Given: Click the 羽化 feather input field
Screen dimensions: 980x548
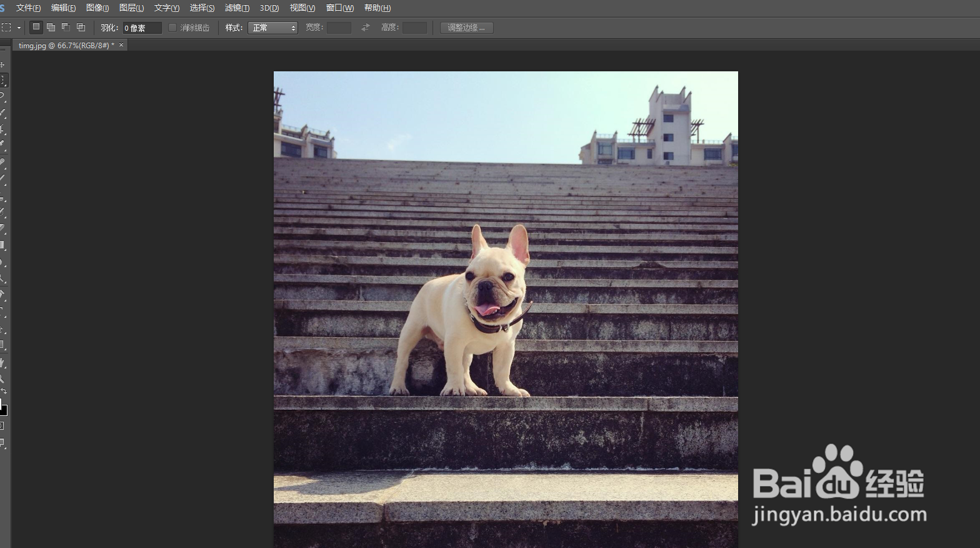Looking at the screenshot, I should 142,28.
